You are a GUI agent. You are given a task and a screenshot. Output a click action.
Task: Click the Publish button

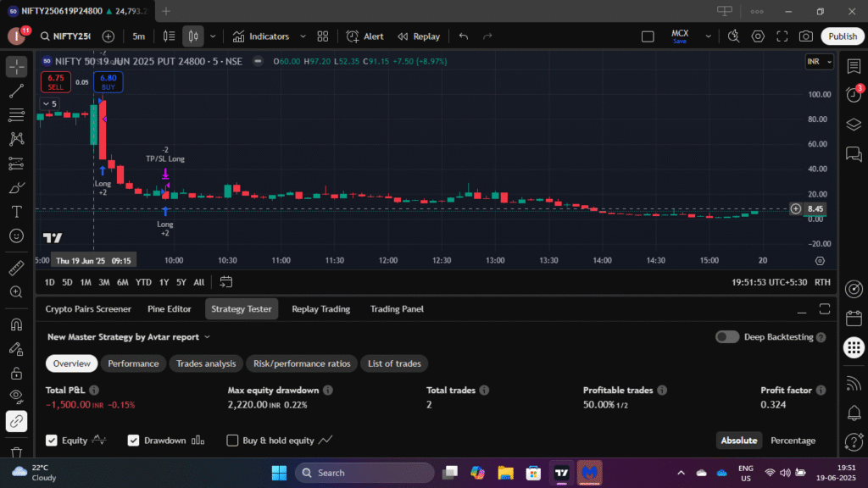tap(843, 36)
